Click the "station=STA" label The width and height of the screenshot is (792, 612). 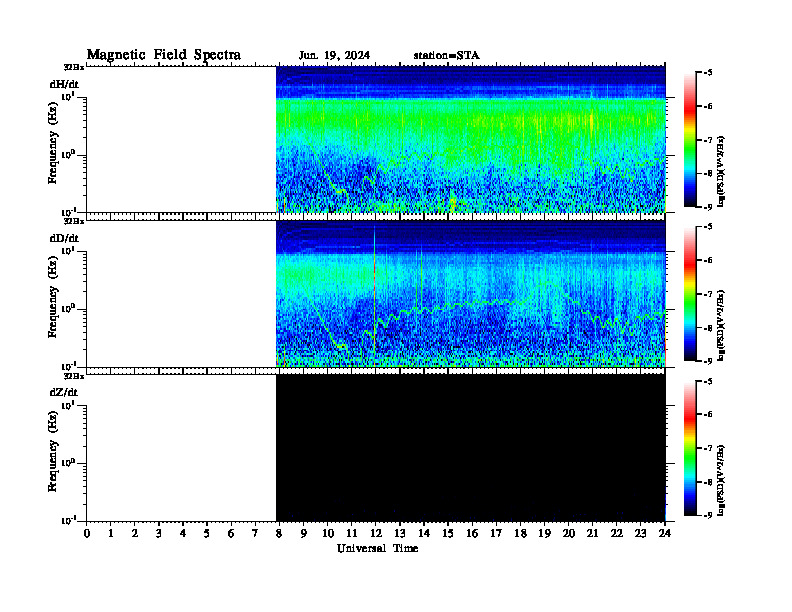446,55
